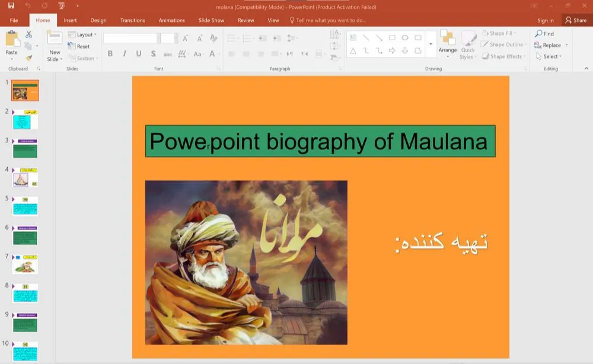
Task: Choose the Isosceles Triangle shape
Action: tap(353, 51)
